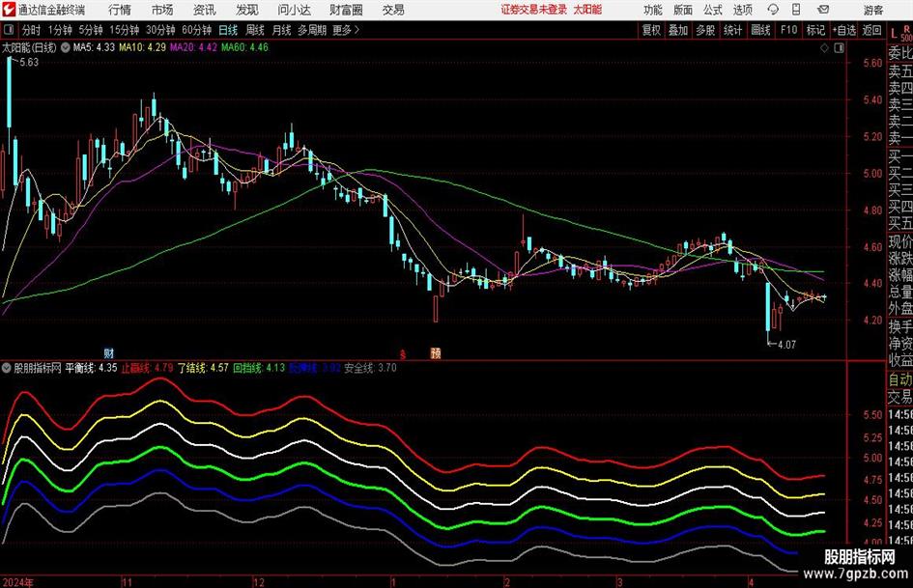Screen dimensions: 913x588
Task: Expand 股朋指标网 indicator dropdown arrow
Action: pyautogui.click(x=7, y=368)
